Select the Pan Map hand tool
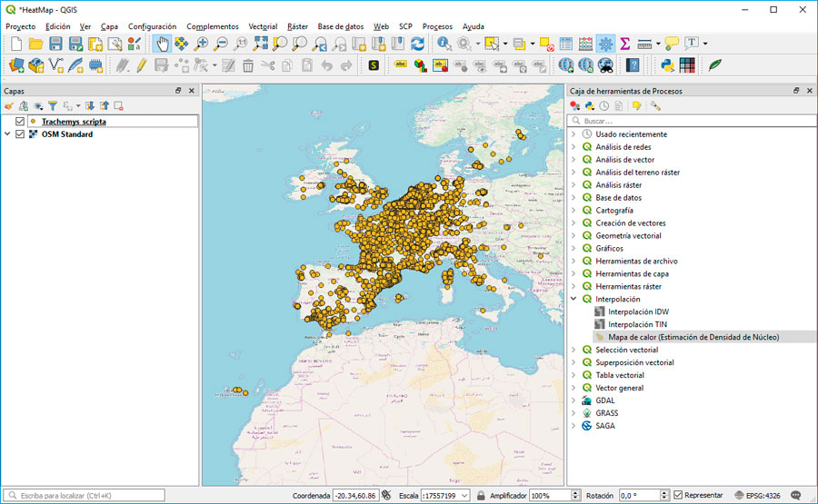This screenshot has width=818, height=504. (163, 44)
